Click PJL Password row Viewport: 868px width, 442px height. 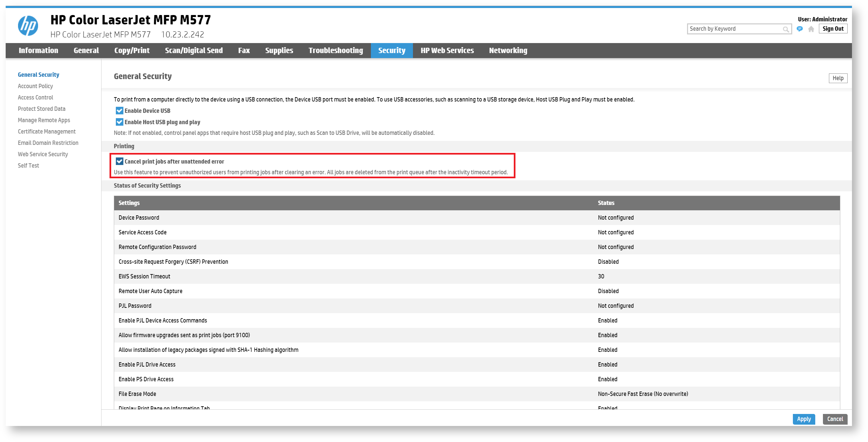click(x=477, y=306)
